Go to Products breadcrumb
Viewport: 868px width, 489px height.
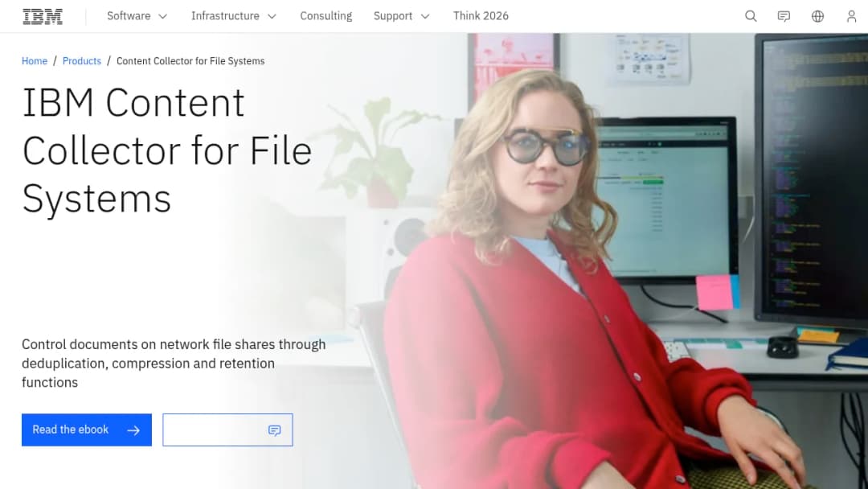tap(82, 61)
